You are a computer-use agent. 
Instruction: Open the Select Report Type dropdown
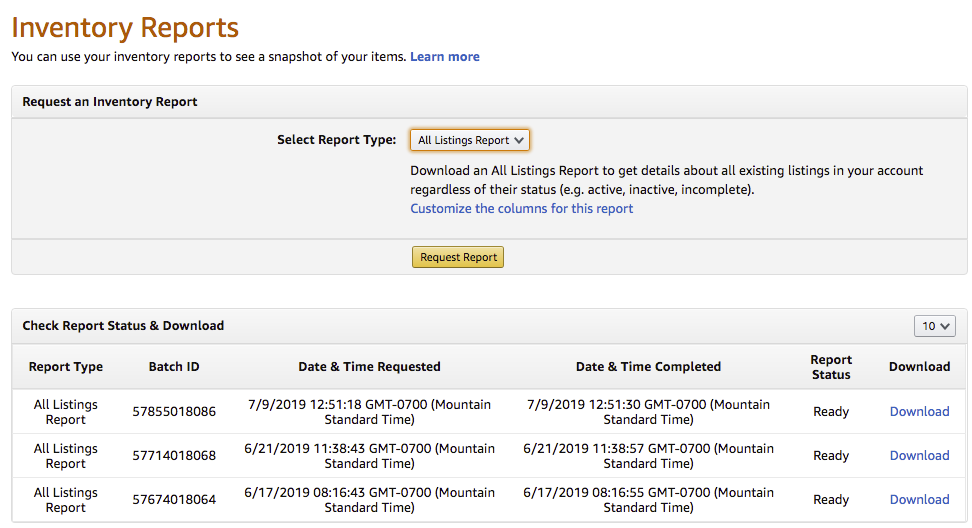click(x=470, y=140)
